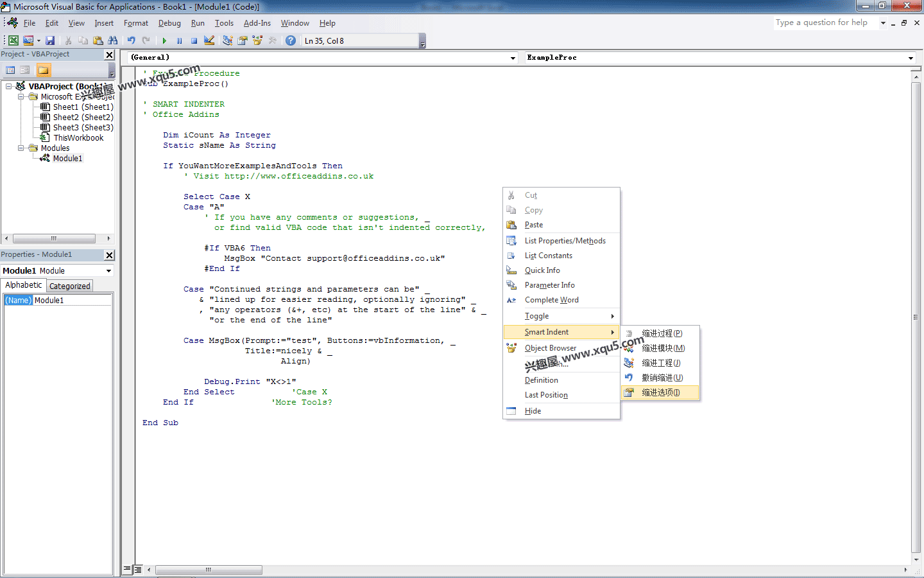Switch to Microsoft Excel view icon
This screenshot has width=924, height=578.
13,40
